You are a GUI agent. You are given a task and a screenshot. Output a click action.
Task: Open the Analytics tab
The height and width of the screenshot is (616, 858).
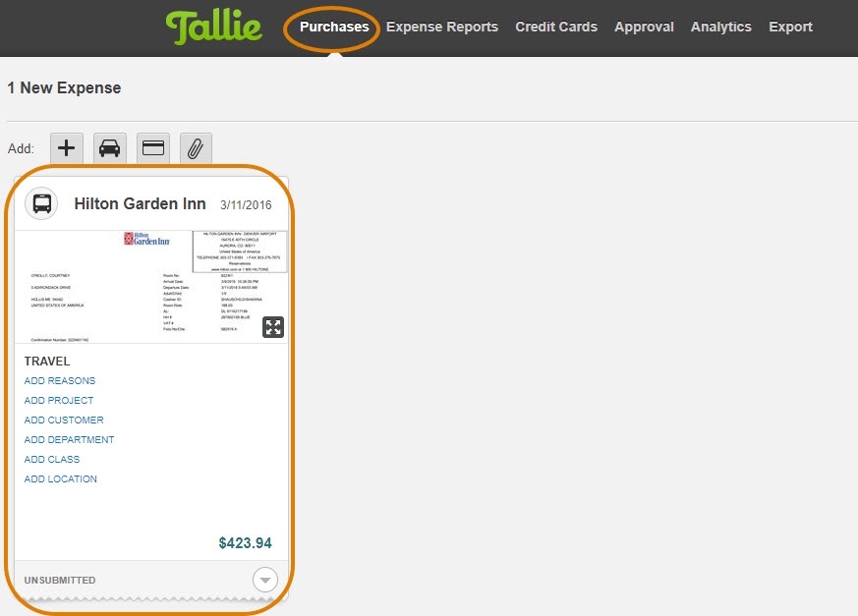tap(720, 27)
